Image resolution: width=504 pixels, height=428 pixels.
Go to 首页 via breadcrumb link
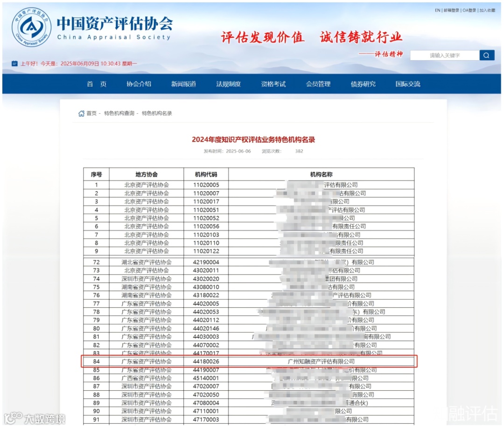[x=91, y=113]
